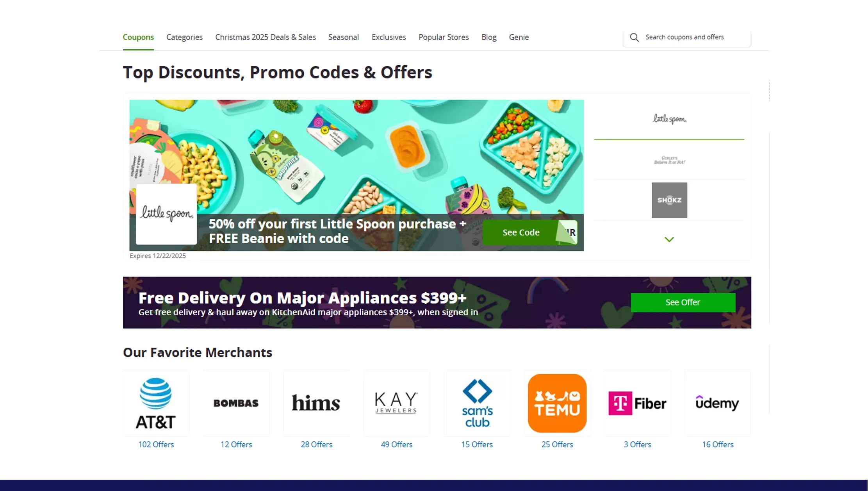Select the Sam's Club logo tile
Screen dimensions: 868x491
click(477, 403)
